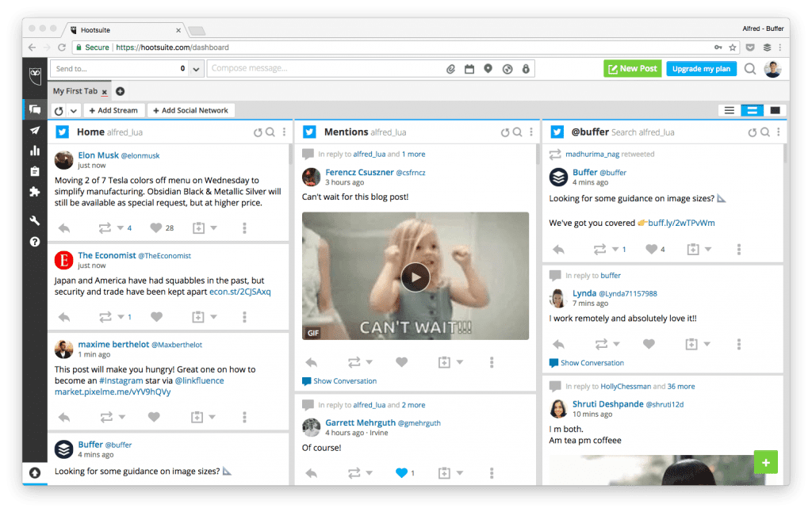Viewport: 812px width, 512px height.
Task: Open the search magnifier in top bar
Action: click(x=750, y=69)
